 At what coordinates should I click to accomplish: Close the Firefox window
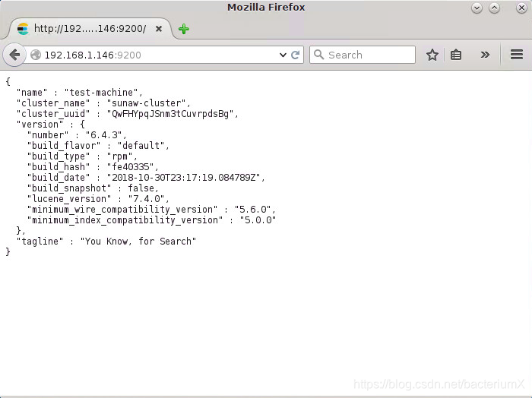click(x=521, y=8)
